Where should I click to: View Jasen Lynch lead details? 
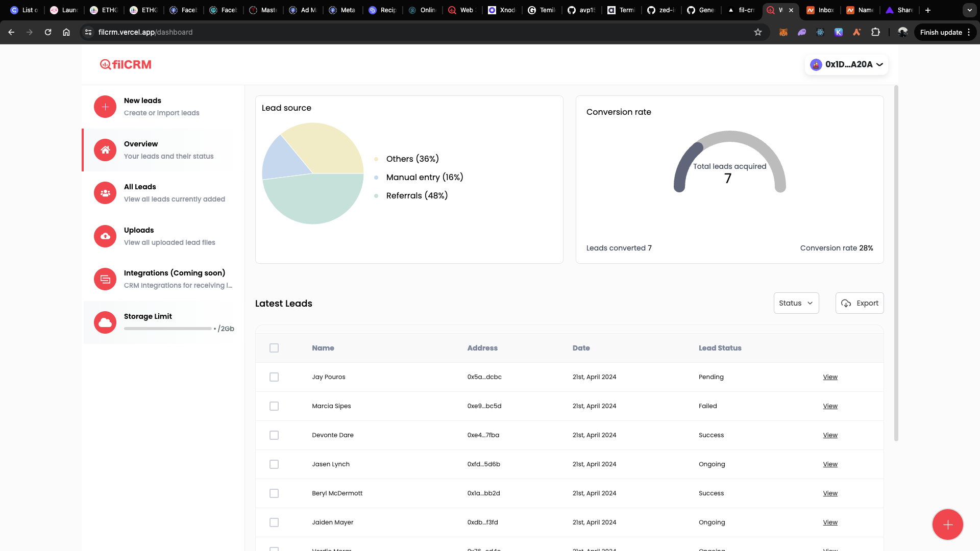point(830,464)
